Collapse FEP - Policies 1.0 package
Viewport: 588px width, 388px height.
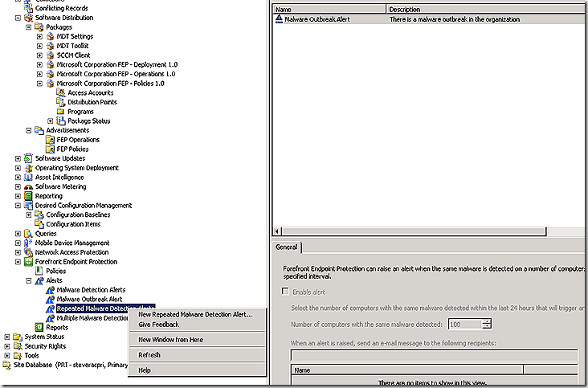[x=39, y=84]
